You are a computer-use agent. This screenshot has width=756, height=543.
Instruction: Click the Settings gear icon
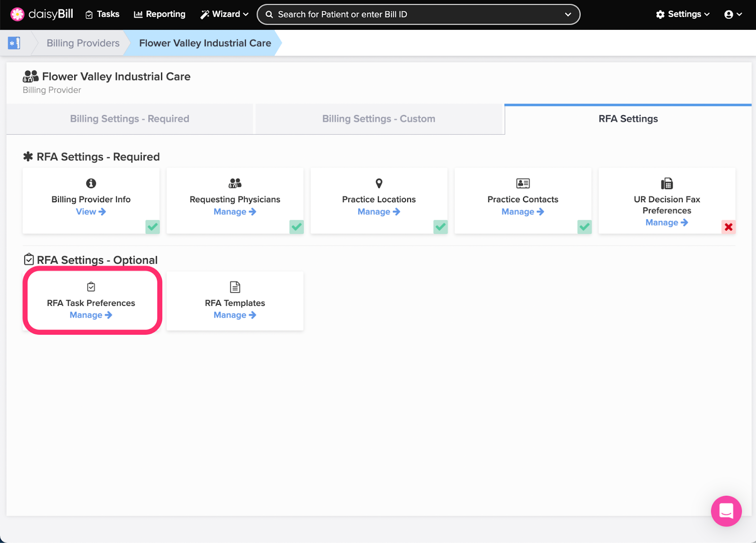(x=661, y=15)
